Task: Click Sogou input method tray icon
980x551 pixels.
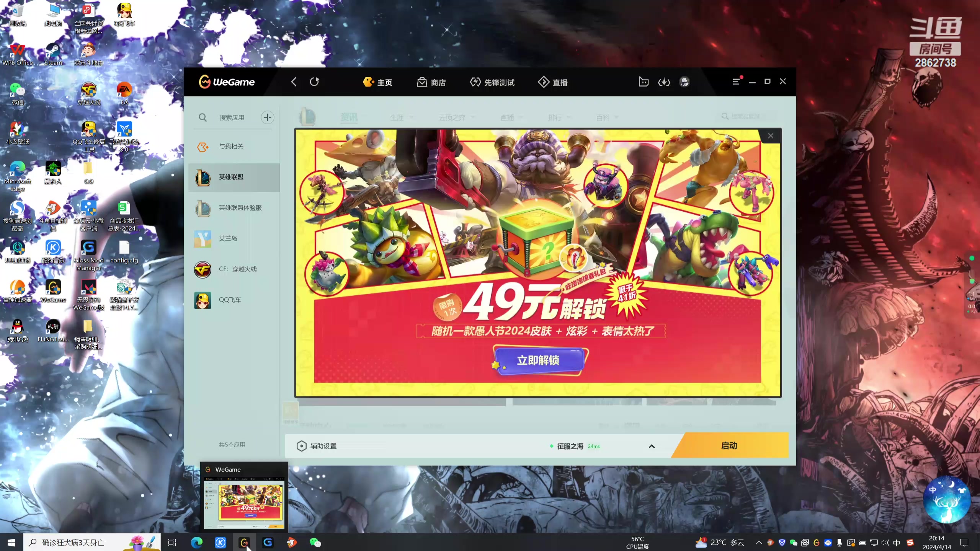Action: (x=910, y=542)
